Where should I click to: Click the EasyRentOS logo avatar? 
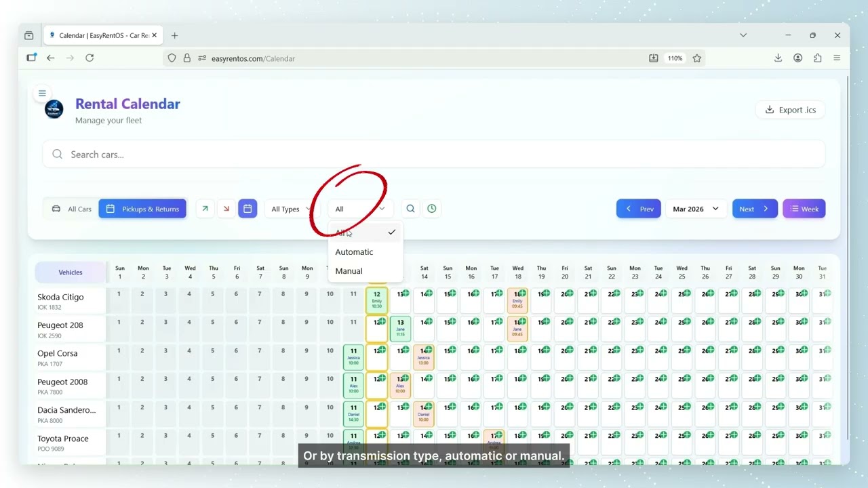[x=54, y=109]
